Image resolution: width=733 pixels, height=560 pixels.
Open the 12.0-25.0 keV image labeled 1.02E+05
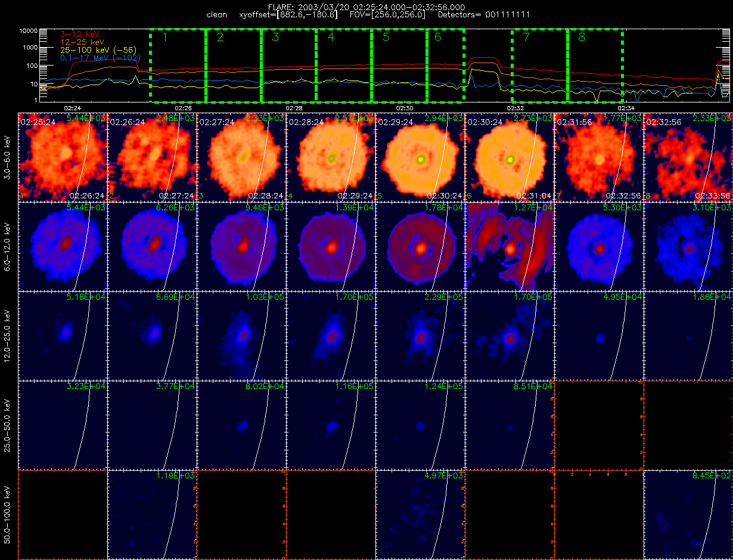(x=242, y=335)
